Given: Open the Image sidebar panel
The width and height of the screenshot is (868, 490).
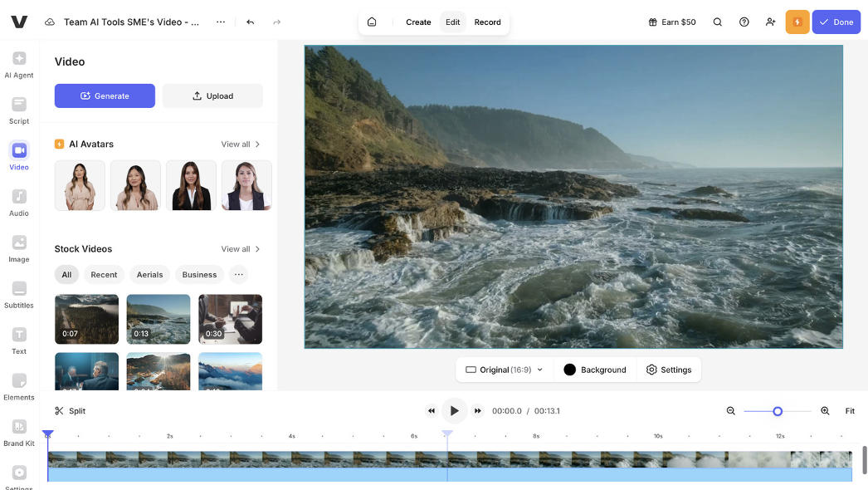Looking at the screenshot, I should (19, 248).
